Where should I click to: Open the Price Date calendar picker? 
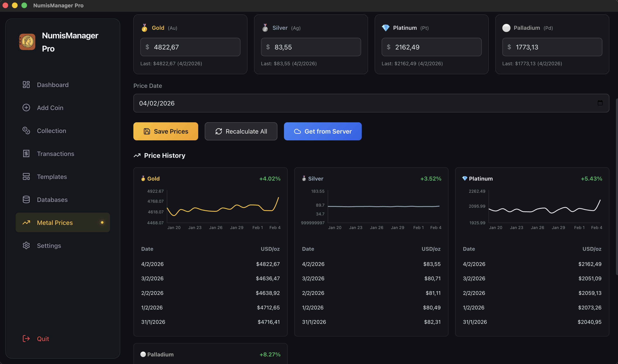[600, 103]
